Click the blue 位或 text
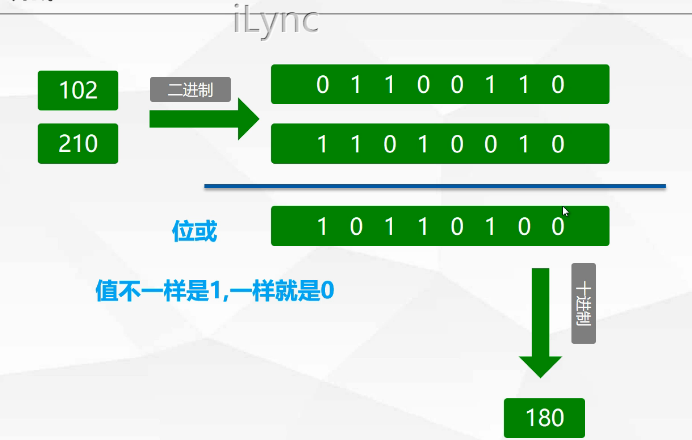Image resolution: width=692 pixels, height=440 pixels. pyautogui.click(x=194, y=232)
